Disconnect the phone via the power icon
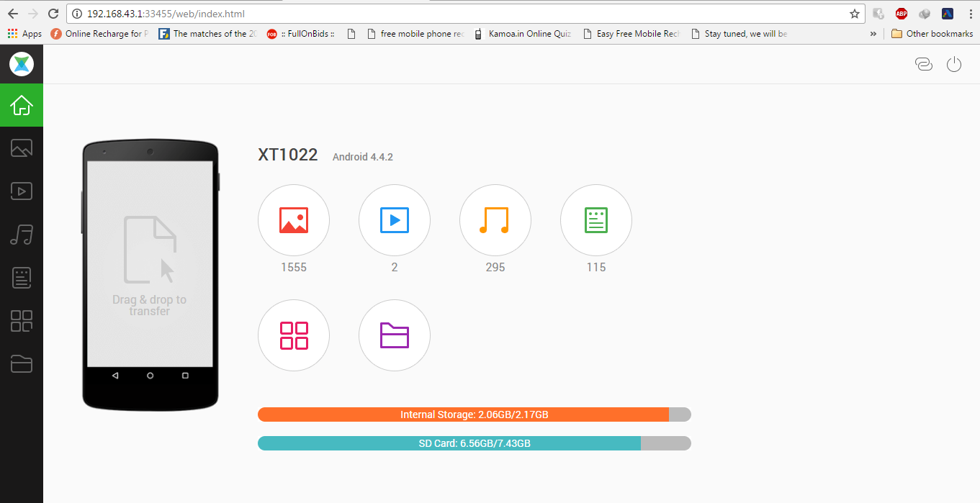The image size is (980, 503). 954,64
